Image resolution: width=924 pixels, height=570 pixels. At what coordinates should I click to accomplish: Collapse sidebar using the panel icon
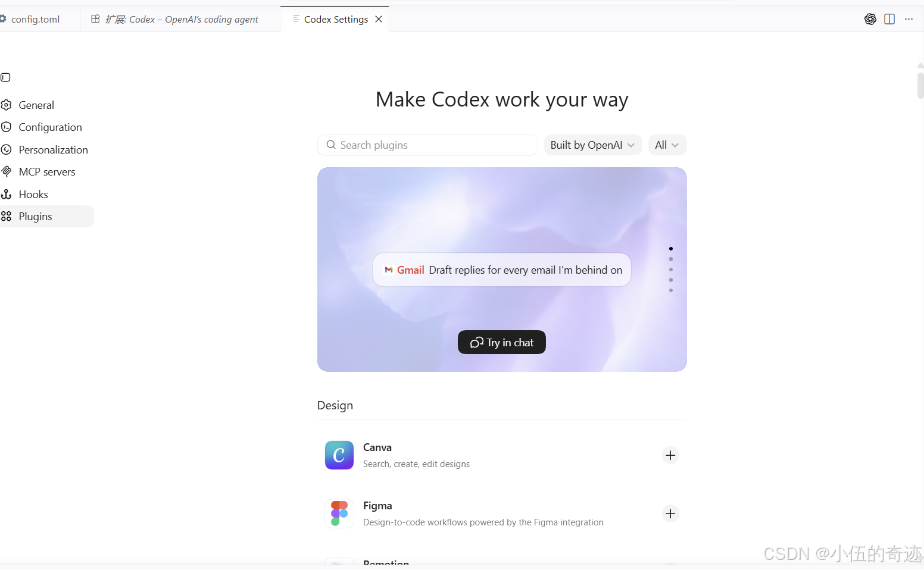(x=6, y=77)
